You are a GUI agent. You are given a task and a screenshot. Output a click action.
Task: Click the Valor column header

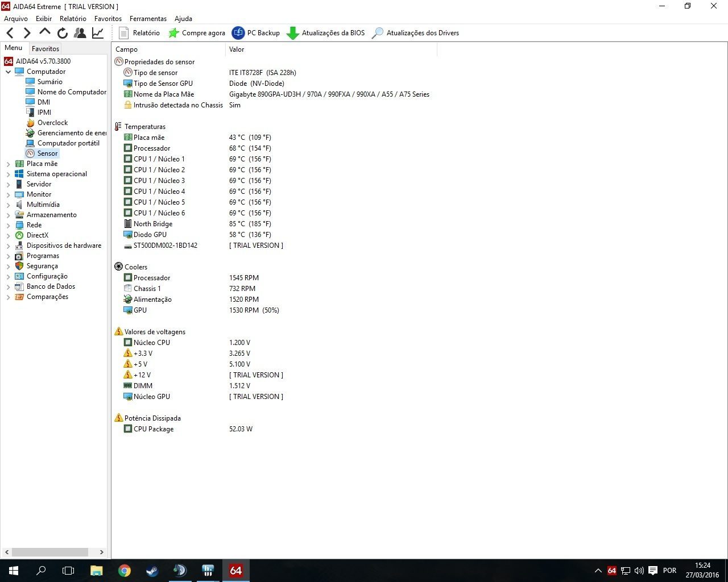click(x=331, y=49)
